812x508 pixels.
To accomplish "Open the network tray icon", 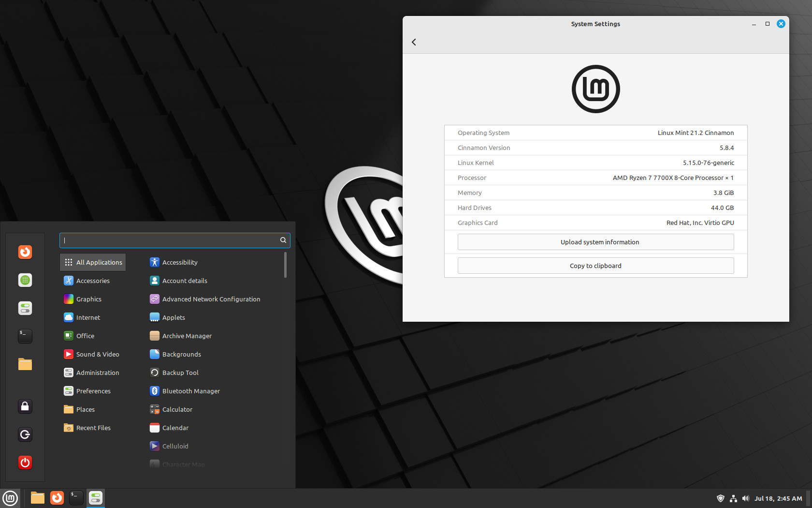I will 733,498.
